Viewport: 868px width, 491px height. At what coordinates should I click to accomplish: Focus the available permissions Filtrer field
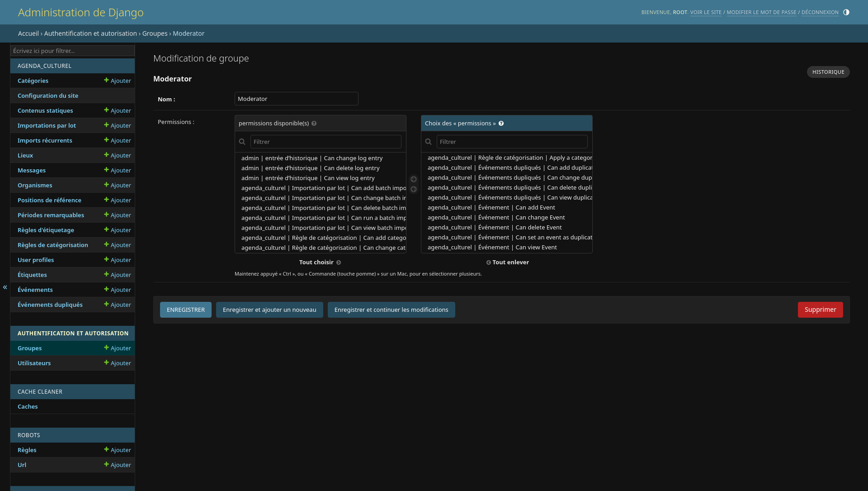click(x=326, y=142)
